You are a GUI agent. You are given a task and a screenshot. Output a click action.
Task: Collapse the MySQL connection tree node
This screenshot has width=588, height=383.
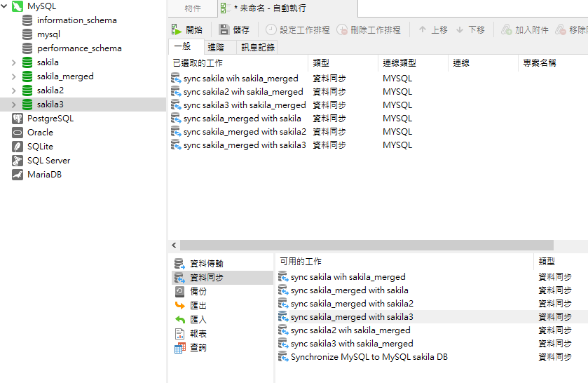click(6, 6)
